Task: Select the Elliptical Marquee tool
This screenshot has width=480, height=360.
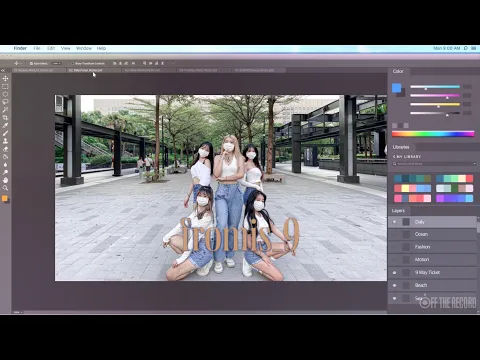Action: coord(5,94)
